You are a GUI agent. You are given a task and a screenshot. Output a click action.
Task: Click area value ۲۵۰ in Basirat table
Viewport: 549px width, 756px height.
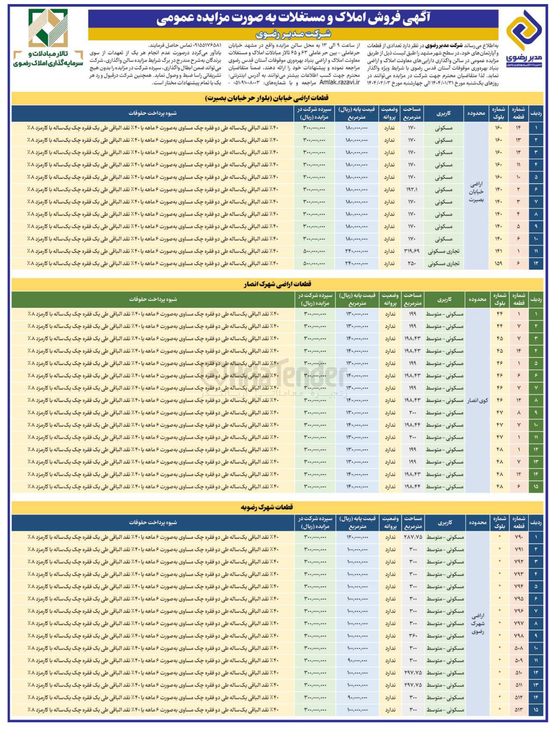tap(412, 264)
